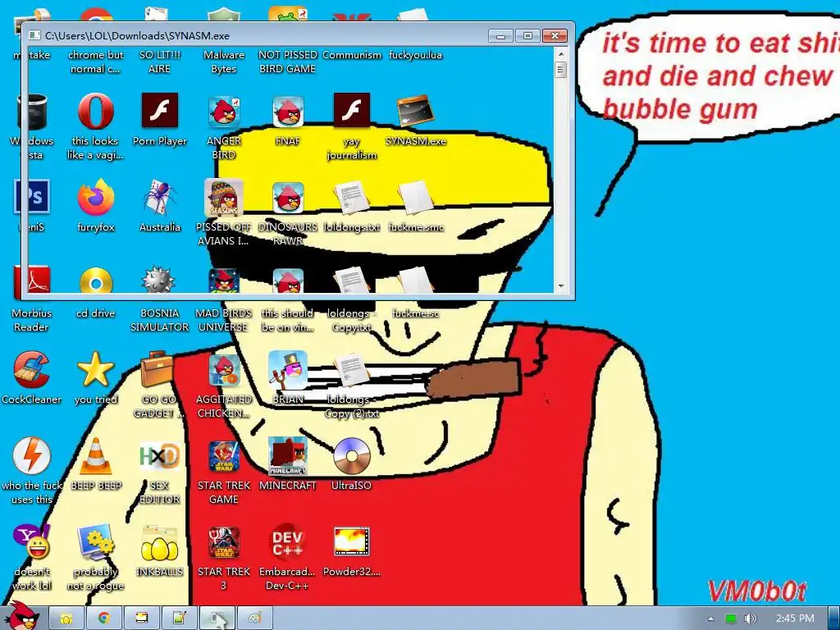This screenshot has height=630, width=840.
Task: Select the Communism icon label
Action: [x=352, y=55]
